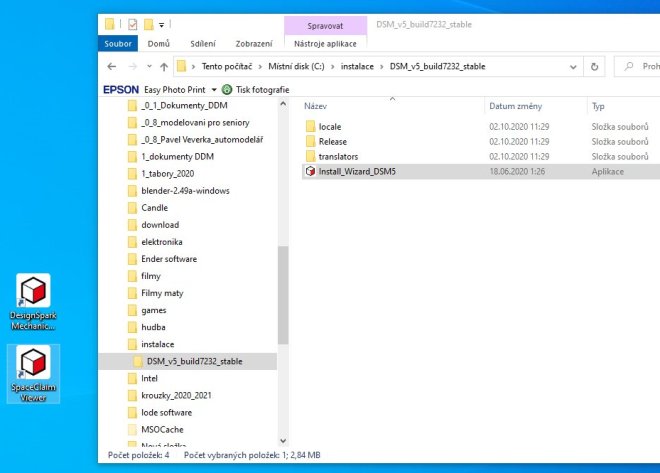Click instalace in the address breadcrumb
660x473 pixels.
point(357,66)
